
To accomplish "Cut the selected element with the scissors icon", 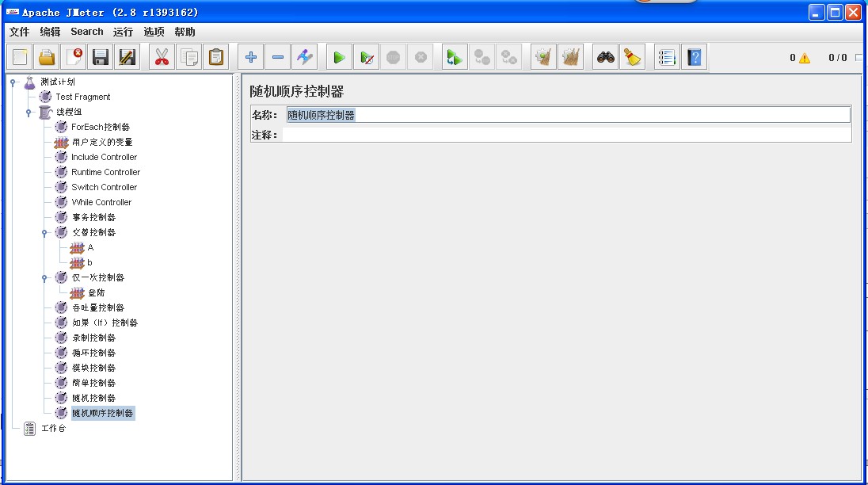I will [162, 57].
